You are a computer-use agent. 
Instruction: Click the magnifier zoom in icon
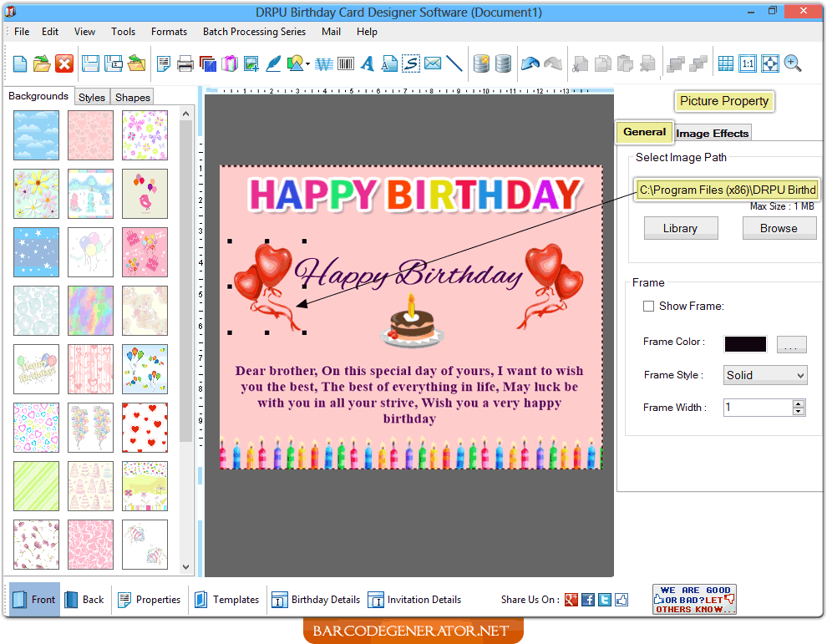coord(792,63)
